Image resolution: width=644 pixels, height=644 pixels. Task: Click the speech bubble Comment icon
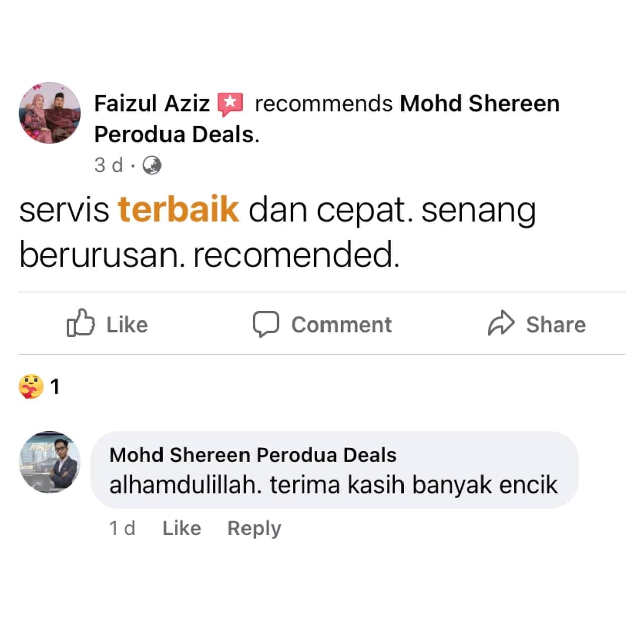tap(266, 324)
